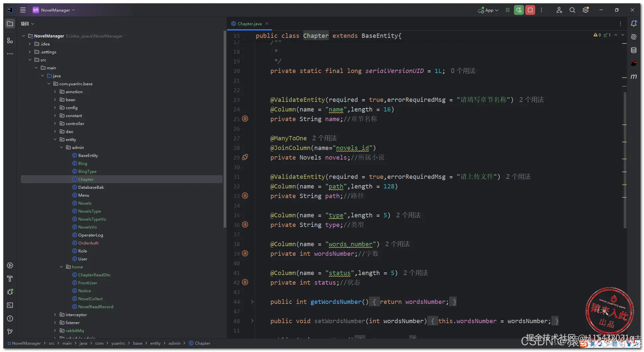The width and height of the screenshot is (644, 352).
Task: Expand folded getWordsNumber method
Action: click(x=252, y=302)
